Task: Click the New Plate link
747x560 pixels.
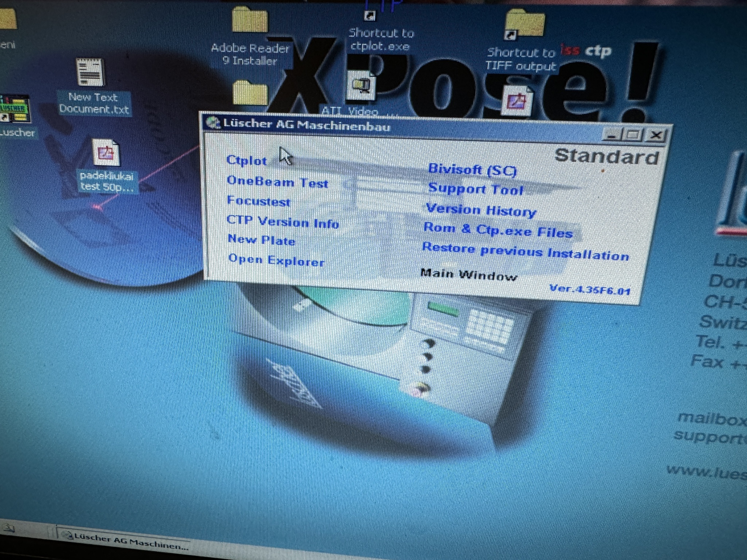Action: [261, 240]
